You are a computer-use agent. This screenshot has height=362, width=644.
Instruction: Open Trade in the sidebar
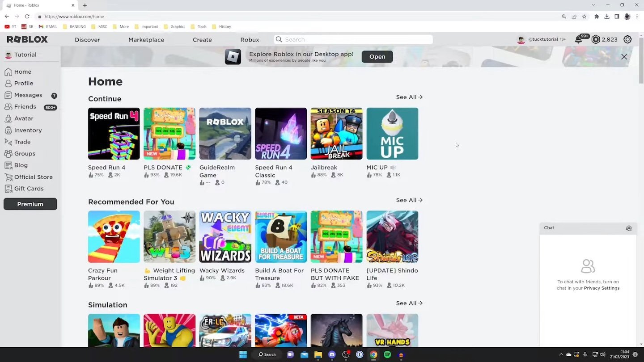[x=17, y=142]
